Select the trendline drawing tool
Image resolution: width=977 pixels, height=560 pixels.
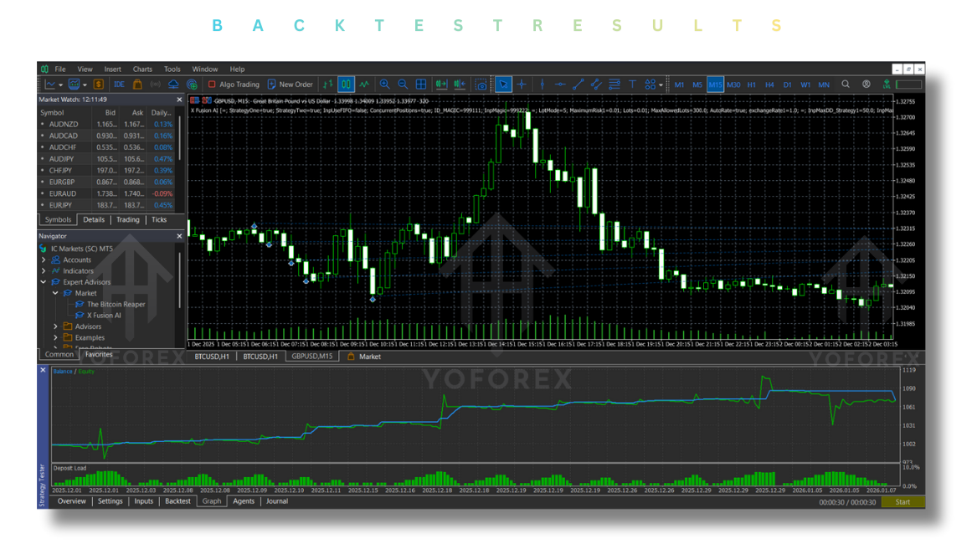(x=578, y=85)
